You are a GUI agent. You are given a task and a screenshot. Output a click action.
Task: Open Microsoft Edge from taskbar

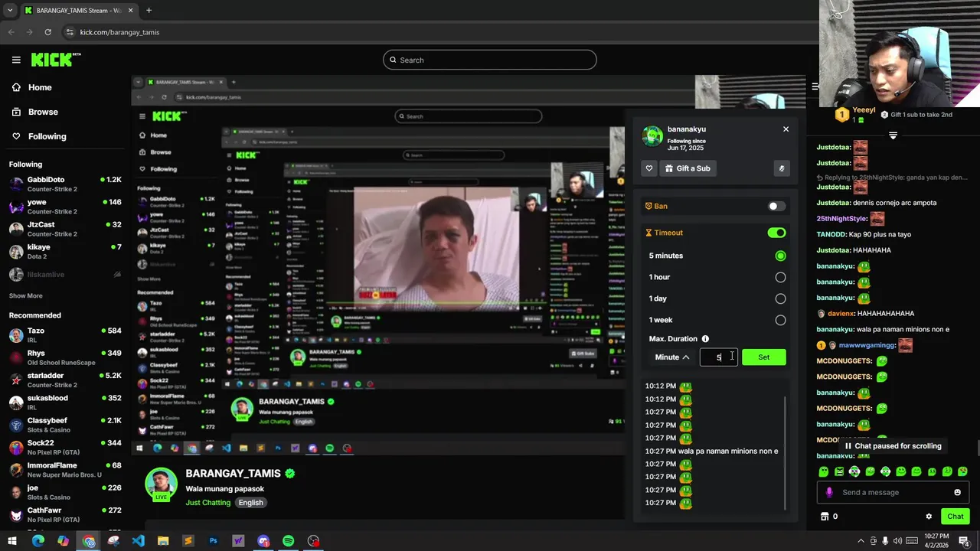point(38,541)
